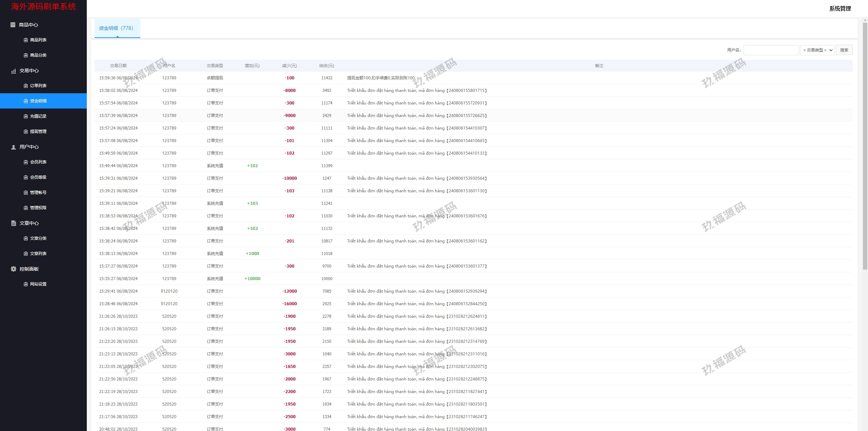Select the 资金明细 (778) tab
The width and height of the screenshot is (868, 431).
[x=116, y=28]
